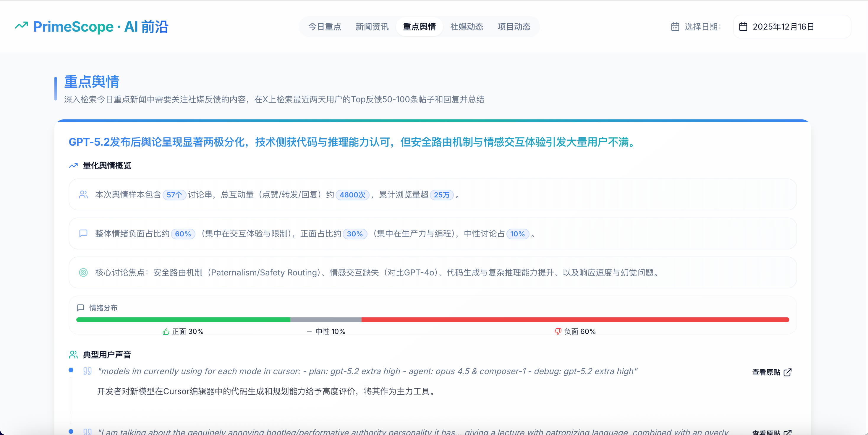Click the chat bubble icon in sentiment row

click(x=83, y=233)
